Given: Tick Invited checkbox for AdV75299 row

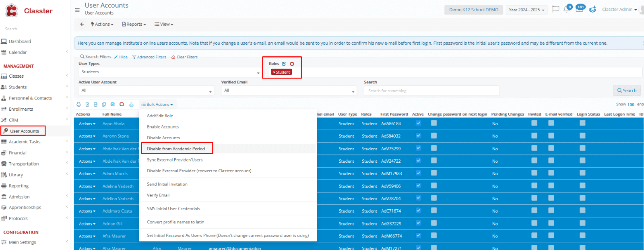Looking at the screenshot, I should (534, 148).
